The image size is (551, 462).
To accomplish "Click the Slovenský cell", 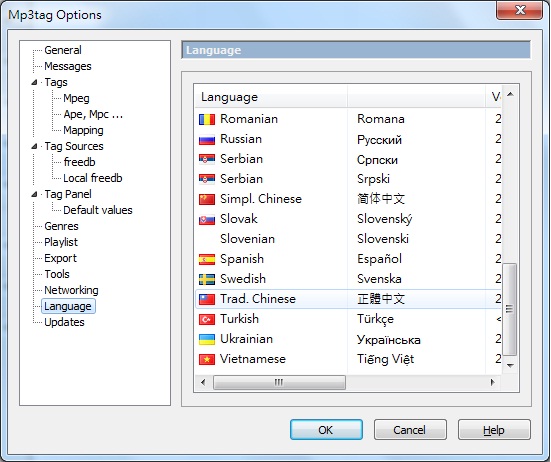I will click(x=384, y=219).
